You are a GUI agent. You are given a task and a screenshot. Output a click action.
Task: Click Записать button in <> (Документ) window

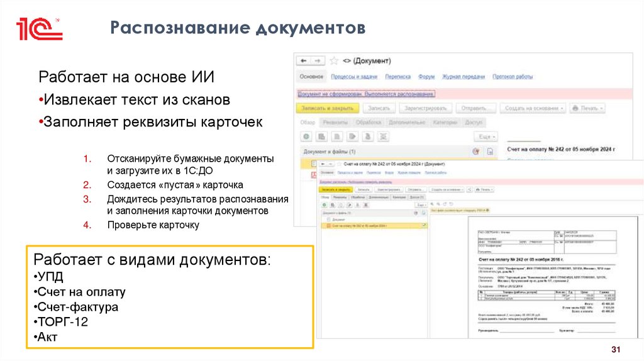pyautogui.click(x=379, y=108)
